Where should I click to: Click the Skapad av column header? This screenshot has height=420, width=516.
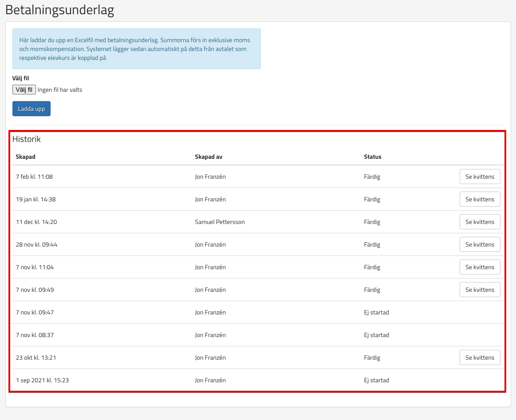pyautogui.click(x=208, y=157)
